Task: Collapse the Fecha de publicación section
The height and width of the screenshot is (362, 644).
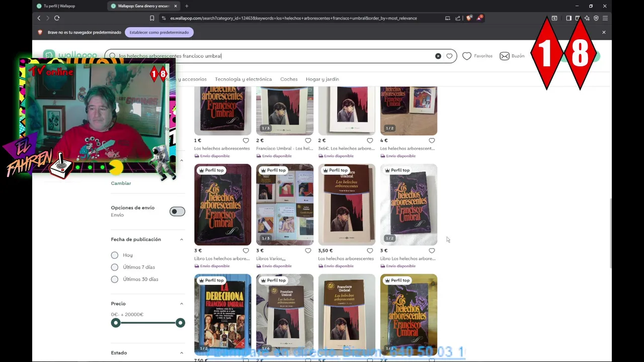Action: coord(182,239)
